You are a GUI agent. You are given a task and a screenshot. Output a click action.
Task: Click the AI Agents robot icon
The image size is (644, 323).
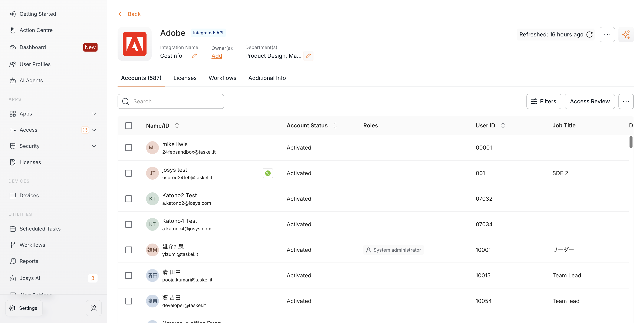click(13, 80)
